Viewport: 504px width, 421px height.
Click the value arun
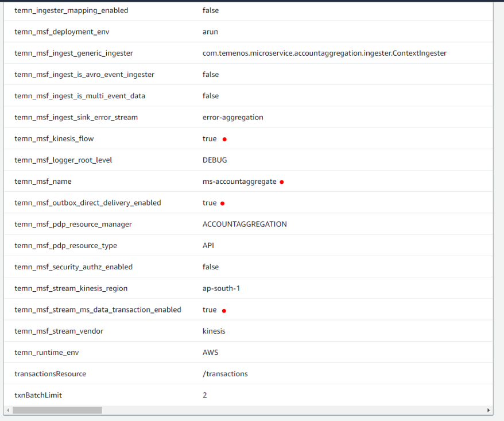coord(210,32)
